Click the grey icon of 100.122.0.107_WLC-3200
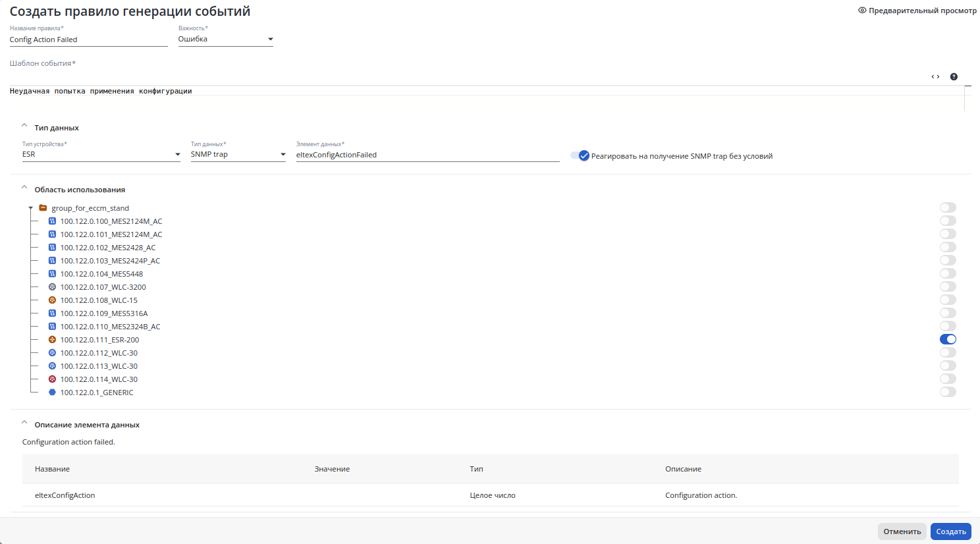The width and height of the screenshot is (980, 544). point(52,287)
